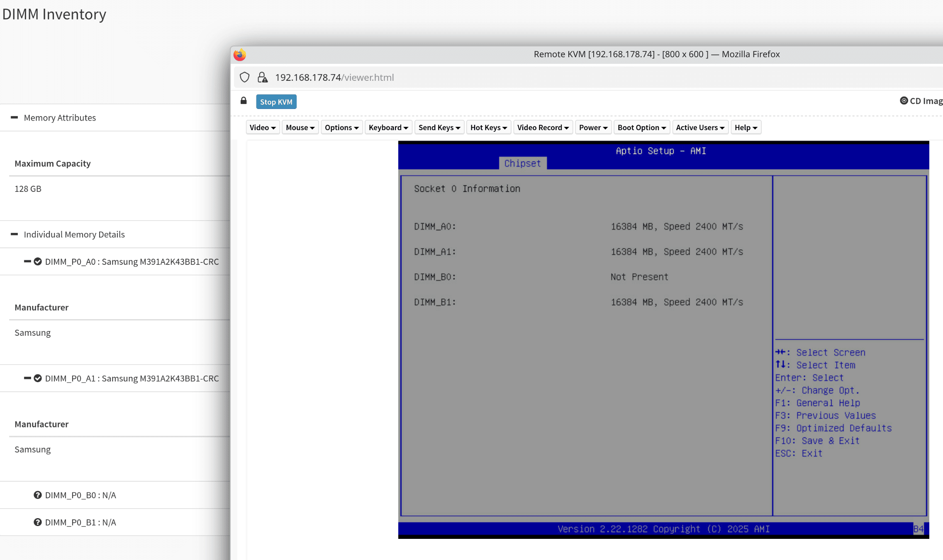The width and height of the screenshot is (943, 560).
Task: Open the Video dropdown menu
Action: tap(263, 128)
